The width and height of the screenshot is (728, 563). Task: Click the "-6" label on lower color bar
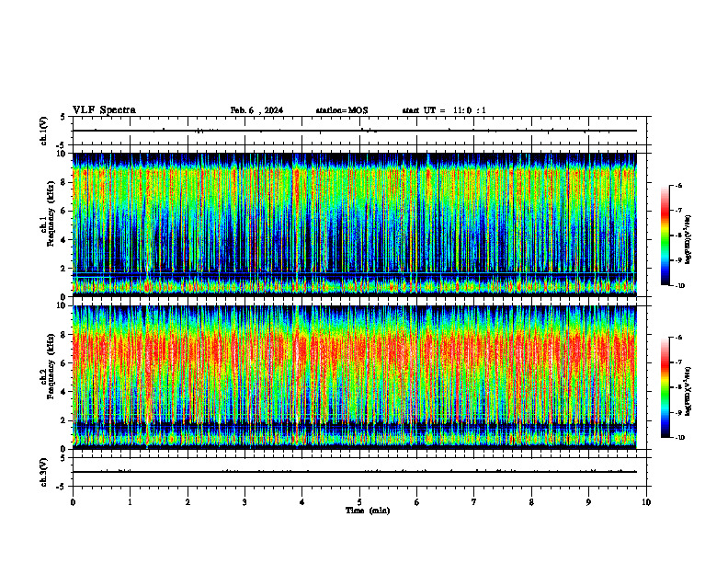pos(679,338)
